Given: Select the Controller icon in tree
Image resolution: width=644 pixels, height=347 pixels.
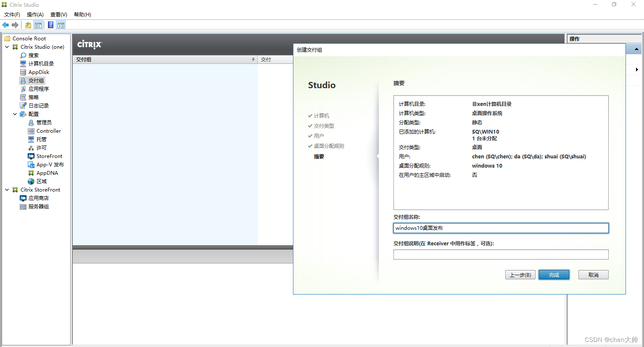Looking at the screenshot, I should tap(31, 131).
